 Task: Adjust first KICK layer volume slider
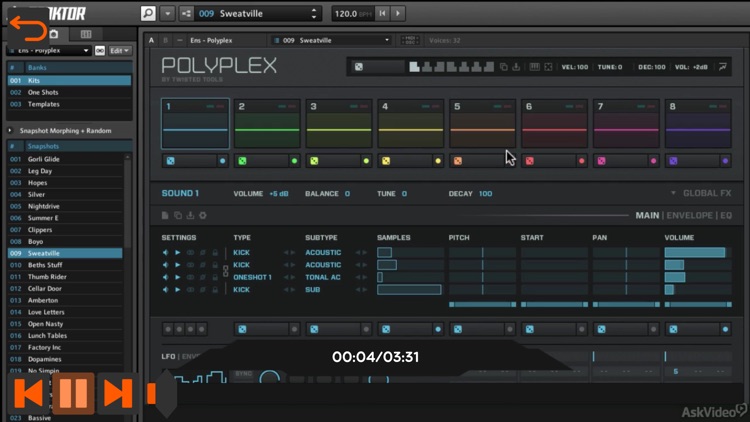(x=697, y=252)
